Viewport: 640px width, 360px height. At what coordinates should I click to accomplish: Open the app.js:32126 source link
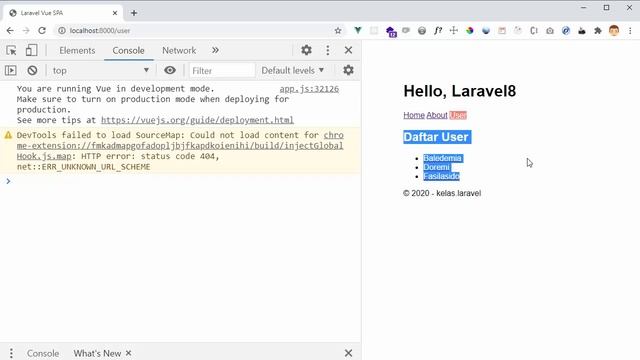[x=309, y=89]
